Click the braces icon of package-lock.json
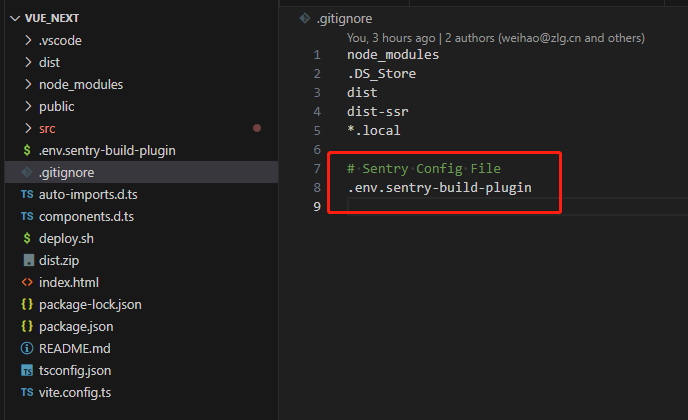The width and height of the screenshot is (688, 420). (x=27, y=304)
